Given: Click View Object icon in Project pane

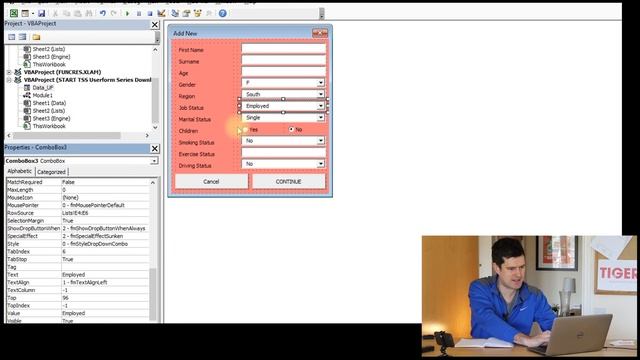Looking at the screenshot, I should 22,37.
